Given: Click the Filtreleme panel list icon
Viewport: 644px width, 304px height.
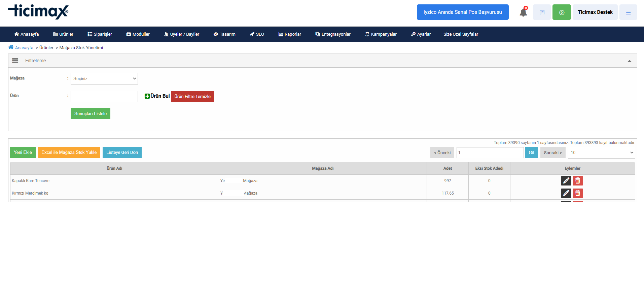Looking at the screenshot, I should point(15,61).
